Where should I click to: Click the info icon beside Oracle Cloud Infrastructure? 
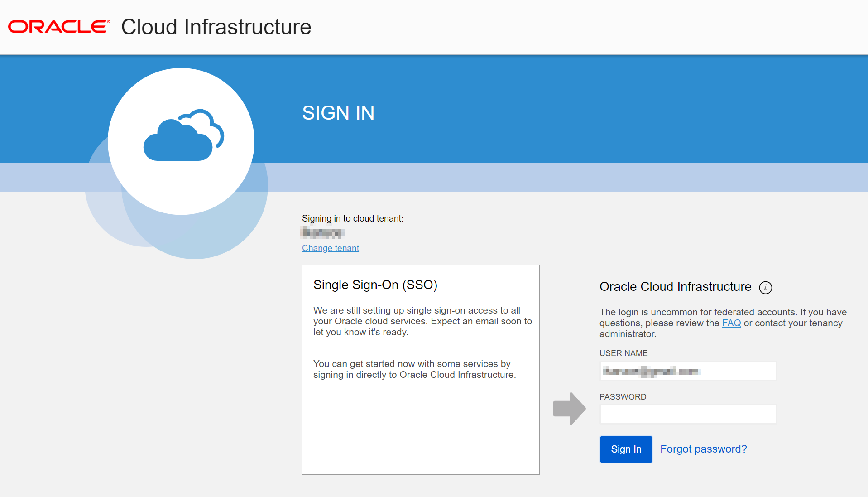[x=765, y=287]
